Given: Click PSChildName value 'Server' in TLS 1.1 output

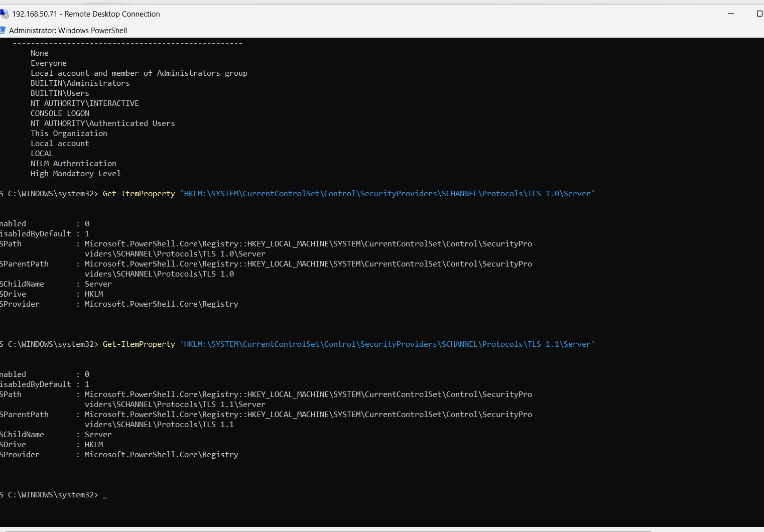Looking at the screenshot, I should [x=98, y=435].
